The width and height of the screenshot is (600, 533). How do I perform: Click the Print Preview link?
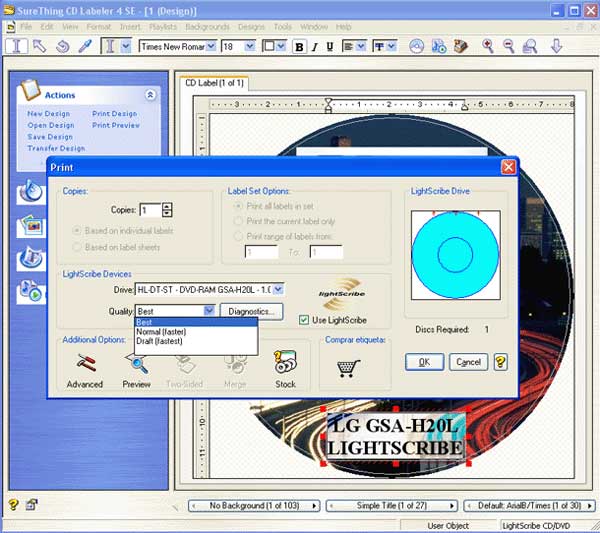116,125
